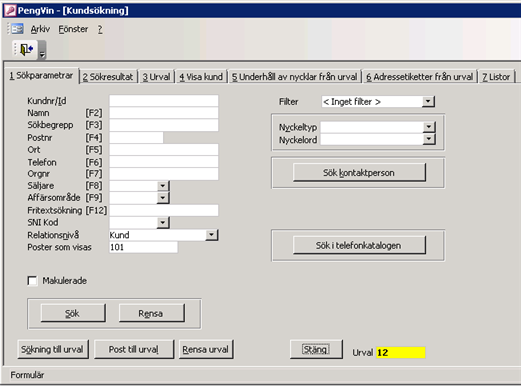
Task: Click the Rensa button
Action: tap(151, 313)
